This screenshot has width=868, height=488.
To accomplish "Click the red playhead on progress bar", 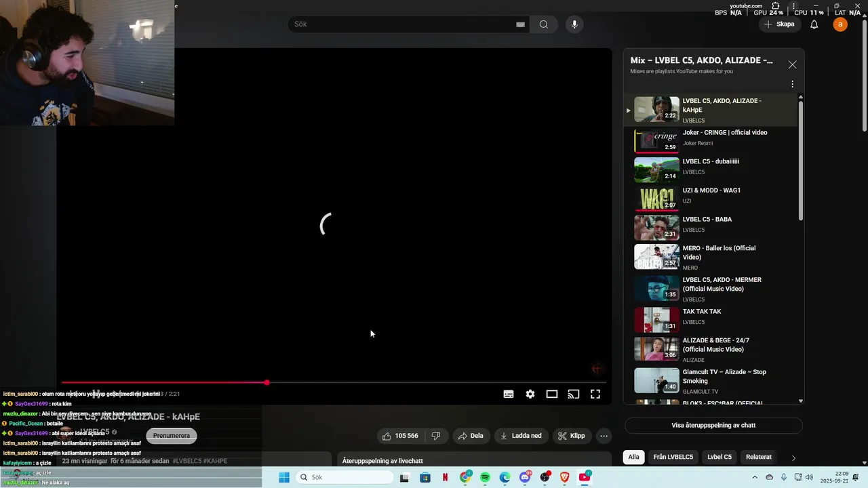I will pyautogui.click(x=267, y=383).
